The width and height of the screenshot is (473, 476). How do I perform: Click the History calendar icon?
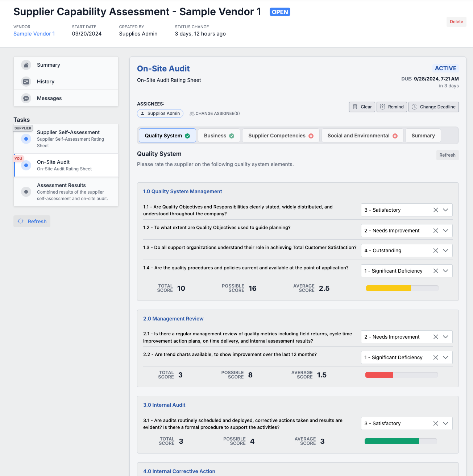point(26,82)
